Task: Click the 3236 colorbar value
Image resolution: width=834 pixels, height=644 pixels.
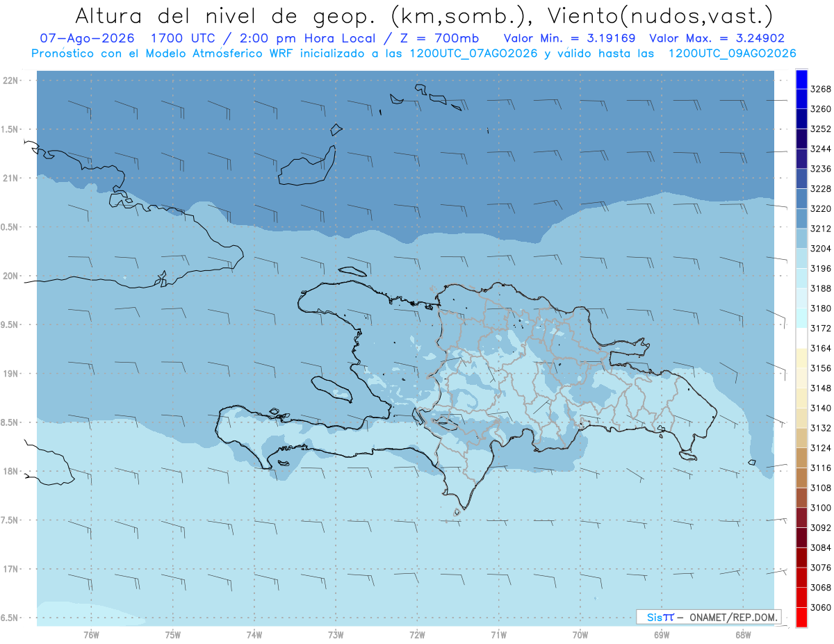Action: pyautogui.click(x=821, y=169)
